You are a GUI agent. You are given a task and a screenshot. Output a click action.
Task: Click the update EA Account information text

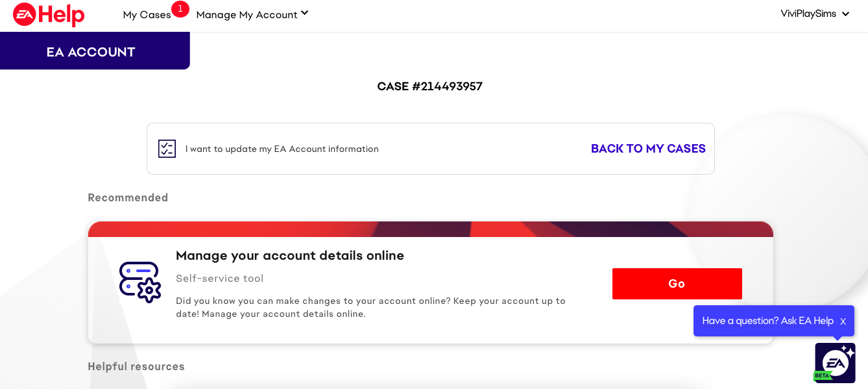tap(282, 149)
